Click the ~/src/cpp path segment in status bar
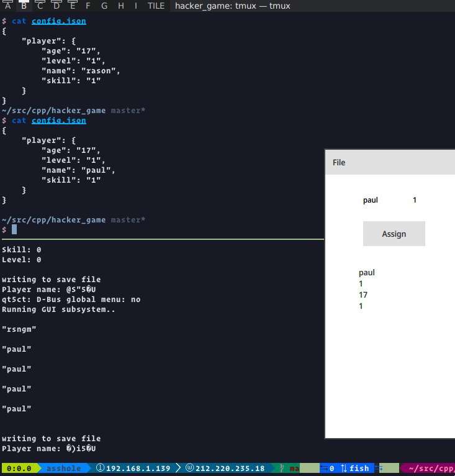Screen dimensions: 455x476 pos(431,469)
